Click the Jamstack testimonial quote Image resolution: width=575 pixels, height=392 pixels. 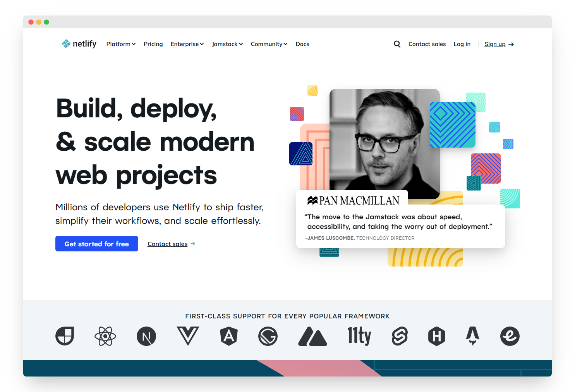tap(398, 222)
